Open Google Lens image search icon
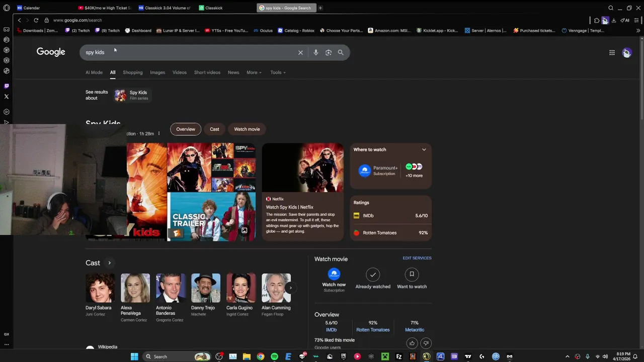 pos(328,52)
